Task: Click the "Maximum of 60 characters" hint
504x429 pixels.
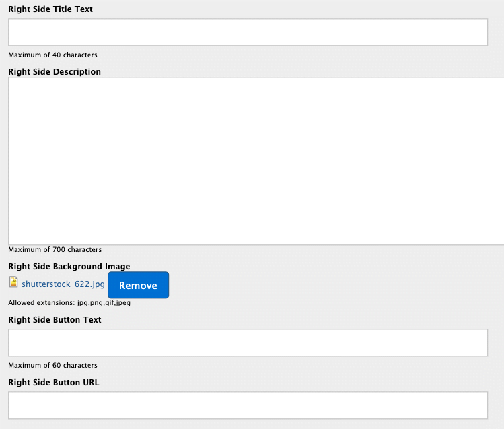Action: point(52,365)
